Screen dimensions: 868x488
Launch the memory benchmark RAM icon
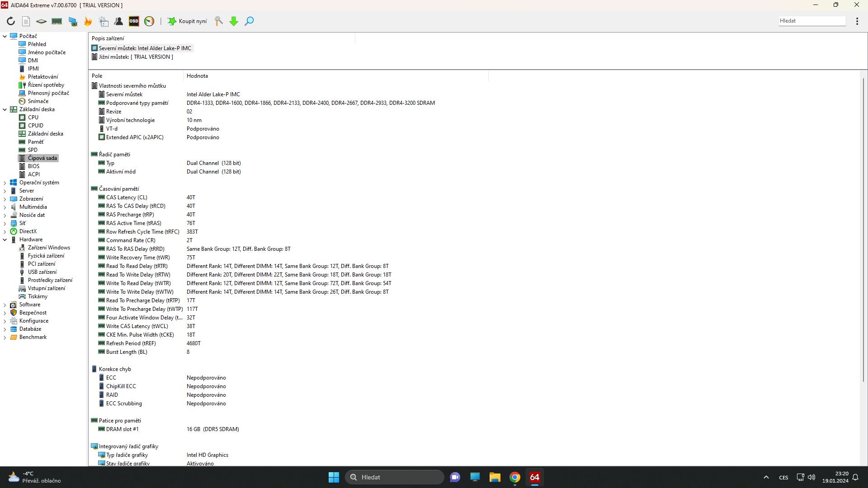click(x=57, y=21)
